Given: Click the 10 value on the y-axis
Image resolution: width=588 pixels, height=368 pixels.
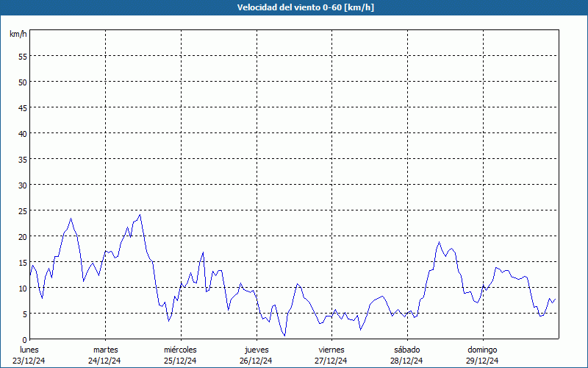Looking at the screenshot, I should pyautogui.click(x=23, y=289).
